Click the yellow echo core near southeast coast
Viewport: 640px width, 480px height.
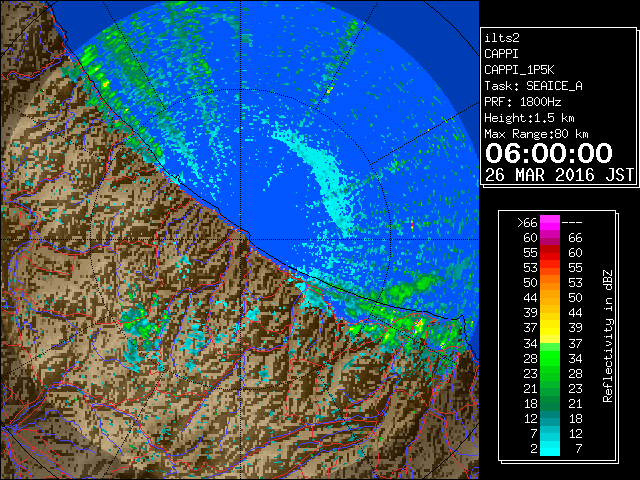419,325
